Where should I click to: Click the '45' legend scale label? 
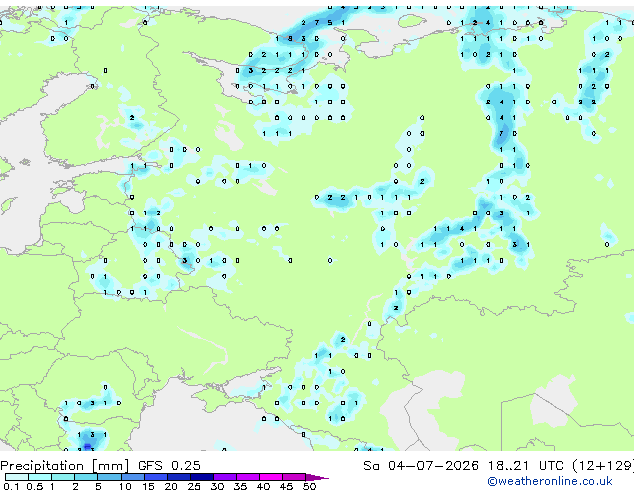point(286,486)
